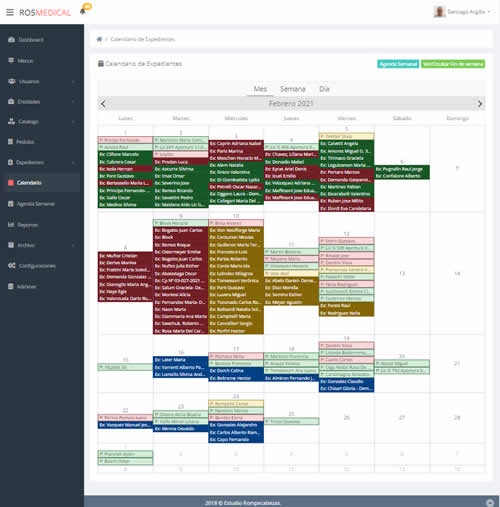Viewport: 500px width, 507px height.
Task: Open Reportes chart icon in sidebar
Action: click(x=11, y=225)
